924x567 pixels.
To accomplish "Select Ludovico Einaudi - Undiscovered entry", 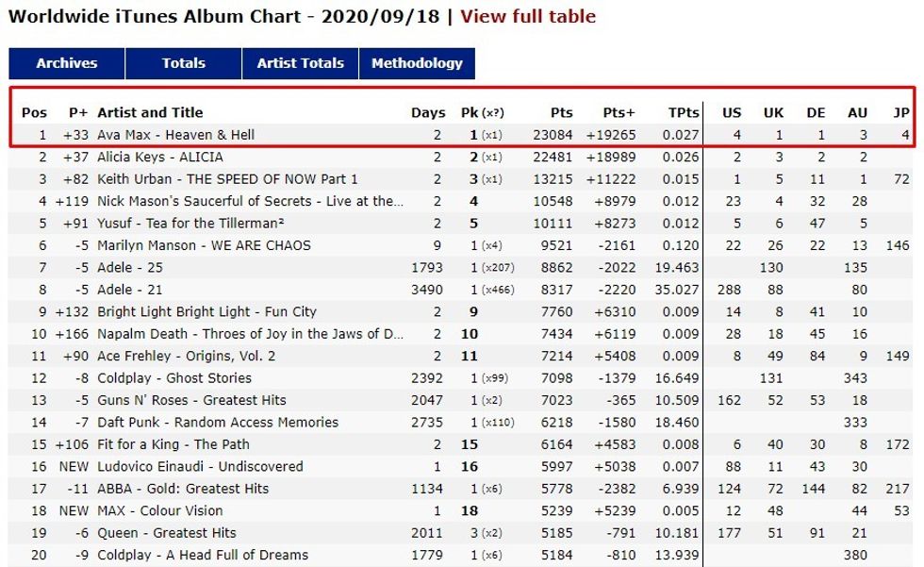I will click(x=200, y=466).
